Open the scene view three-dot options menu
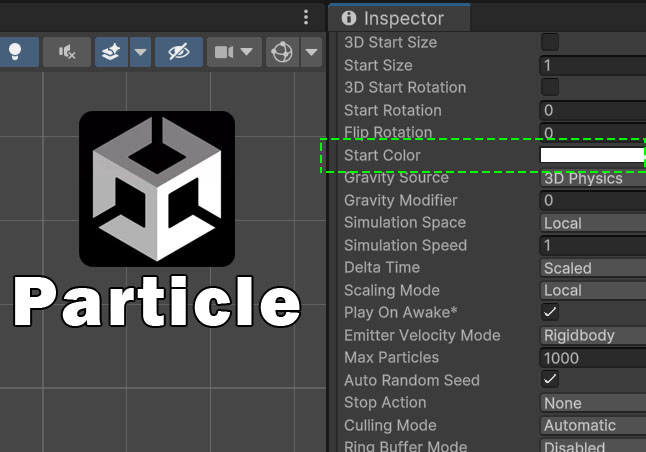Image resolution: width=646 pixels, height=452 pixels. click(306, 18)
